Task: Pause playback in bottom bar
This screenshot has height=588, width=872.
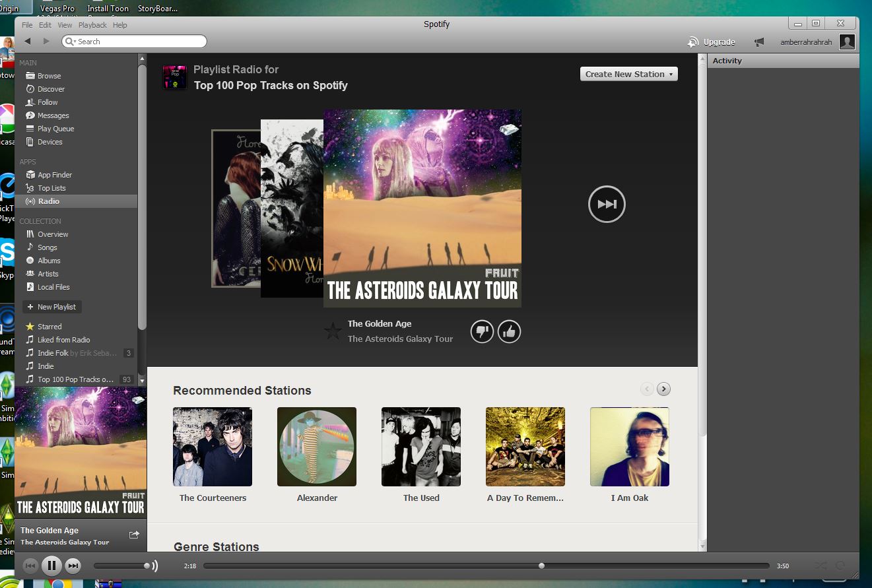Action: click(51, 566)
